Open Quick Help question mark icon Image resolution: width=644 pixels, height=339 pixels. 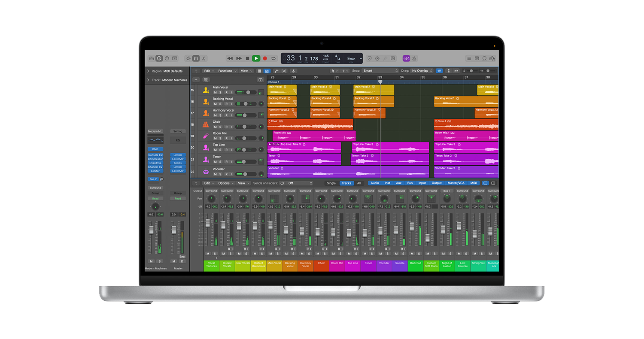tap(167, 58)
